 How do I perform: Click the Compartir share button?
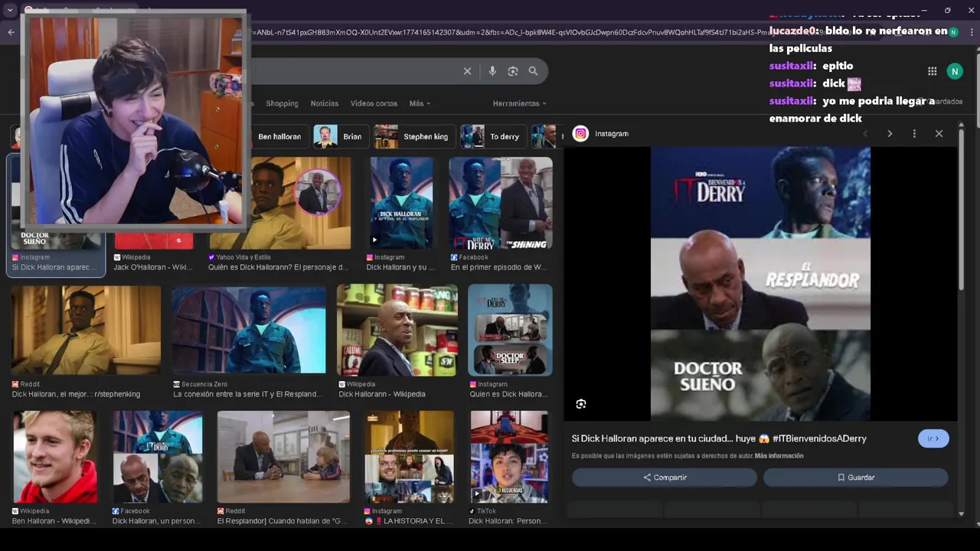click(x=665, y=478)
